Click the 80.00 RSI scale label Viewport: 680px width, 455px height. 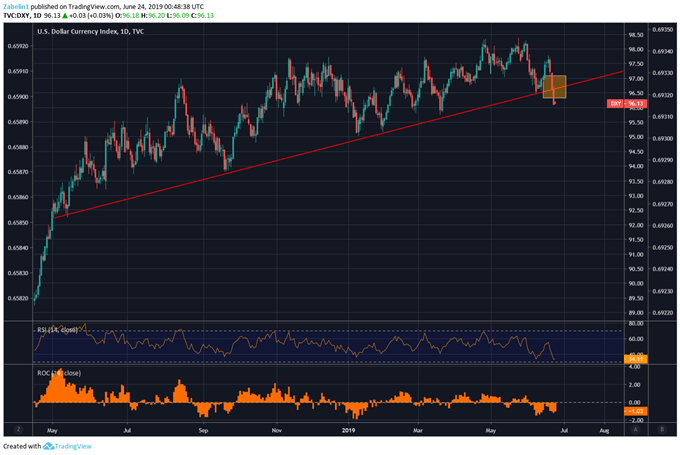[x=636, y=324]
